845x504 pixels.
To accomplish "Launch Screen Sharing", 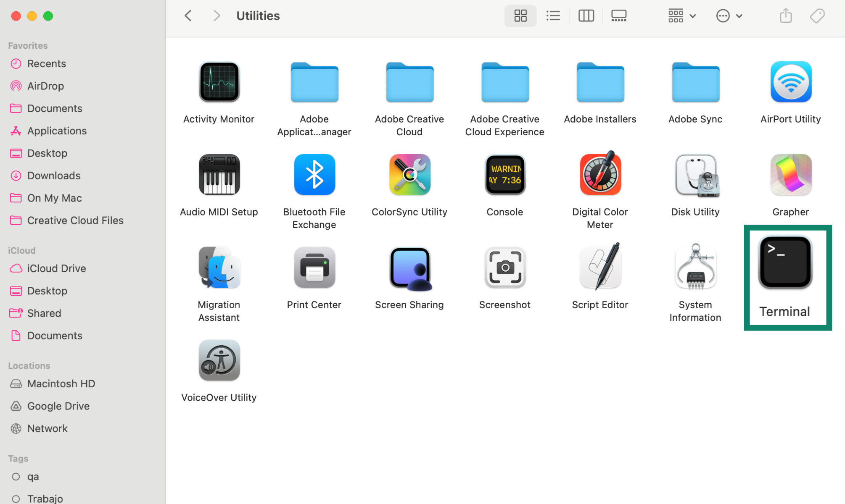I will click(x=409, y=268).
